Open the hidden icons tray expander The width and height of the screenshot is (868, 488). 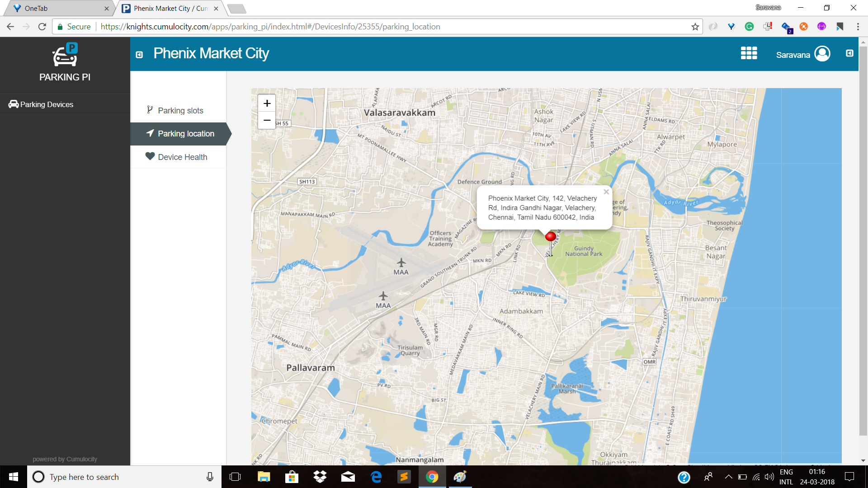click(729, 477)
